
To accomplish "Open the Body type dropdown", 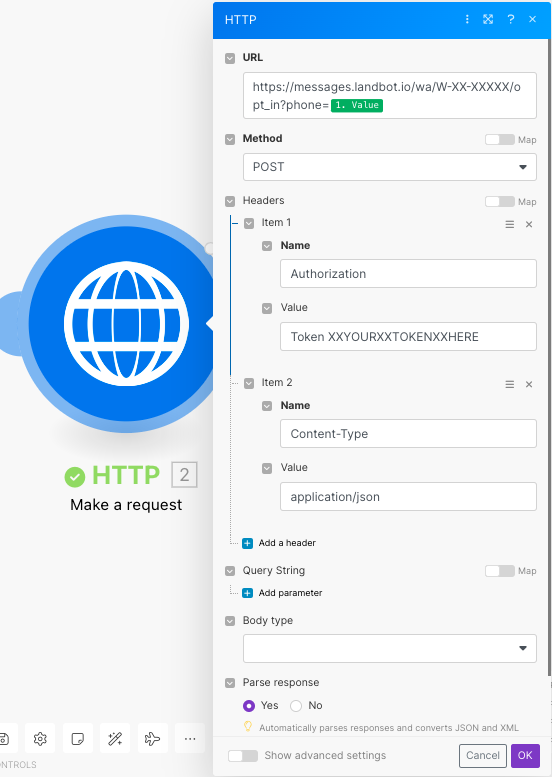I will [x=389, y=648].
